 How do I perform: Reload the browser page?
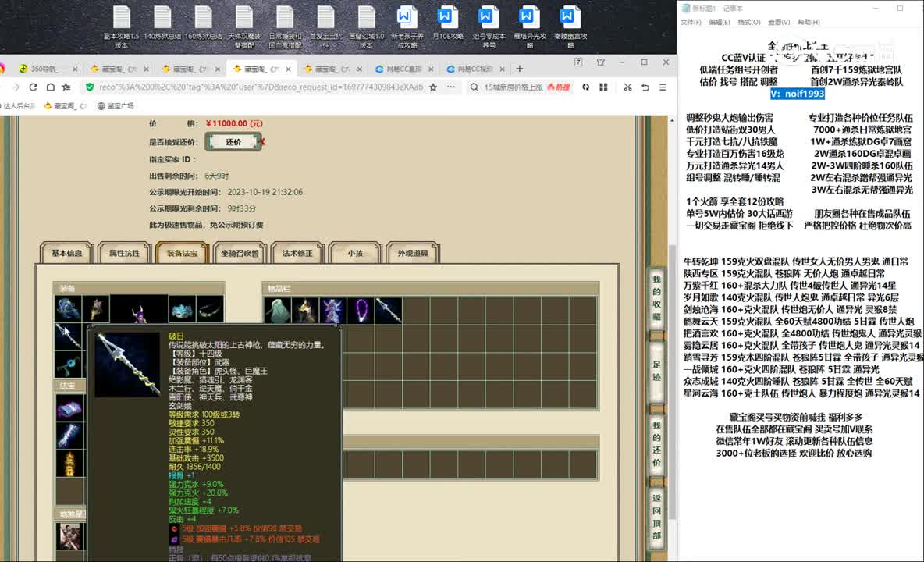tap(33, 87)
